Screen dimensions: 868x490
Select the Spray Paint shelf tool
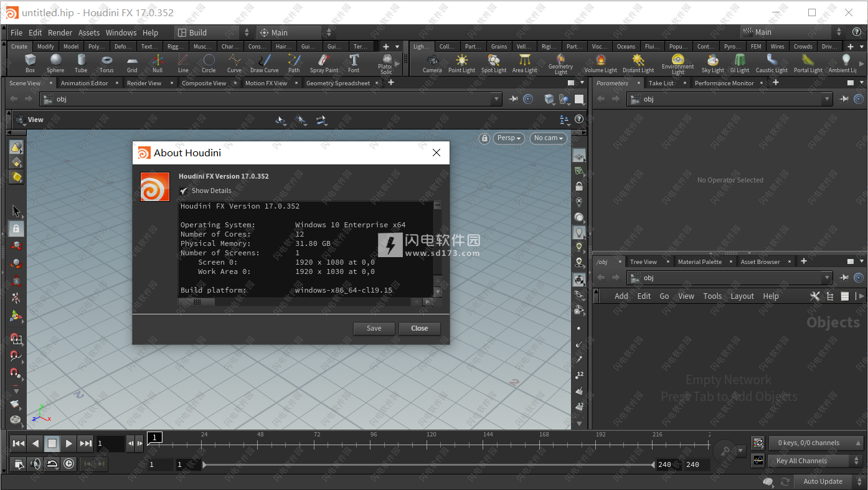click(x=324, y=63)
